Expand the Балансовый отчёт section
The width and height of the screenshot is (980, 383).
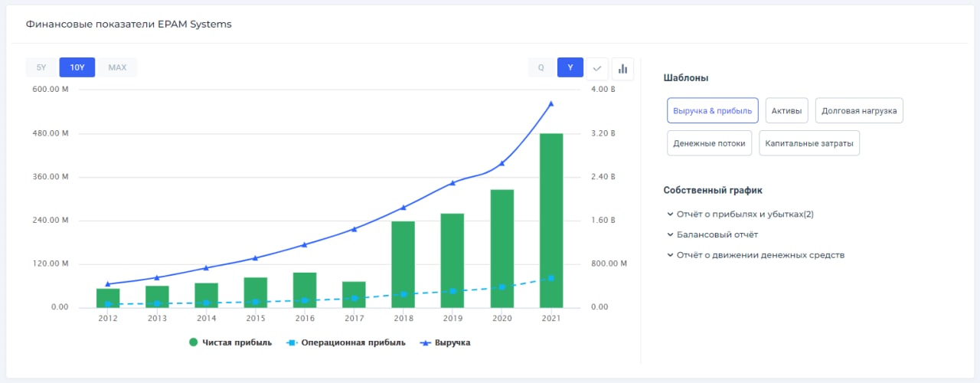pyautogui.click(x=713, y=234)
